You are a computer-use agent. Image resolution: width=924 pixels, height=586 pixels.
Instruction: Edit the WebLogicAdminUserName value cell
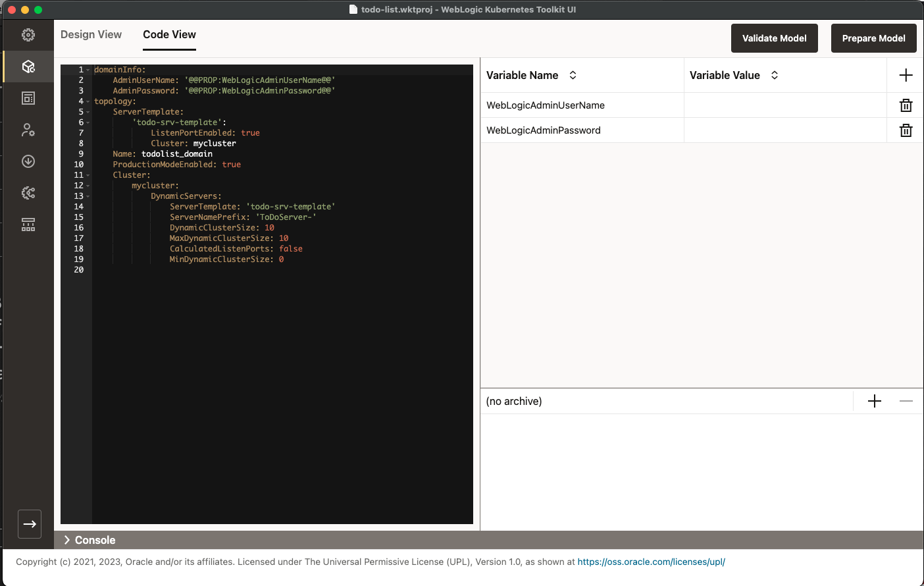point(785,105)
